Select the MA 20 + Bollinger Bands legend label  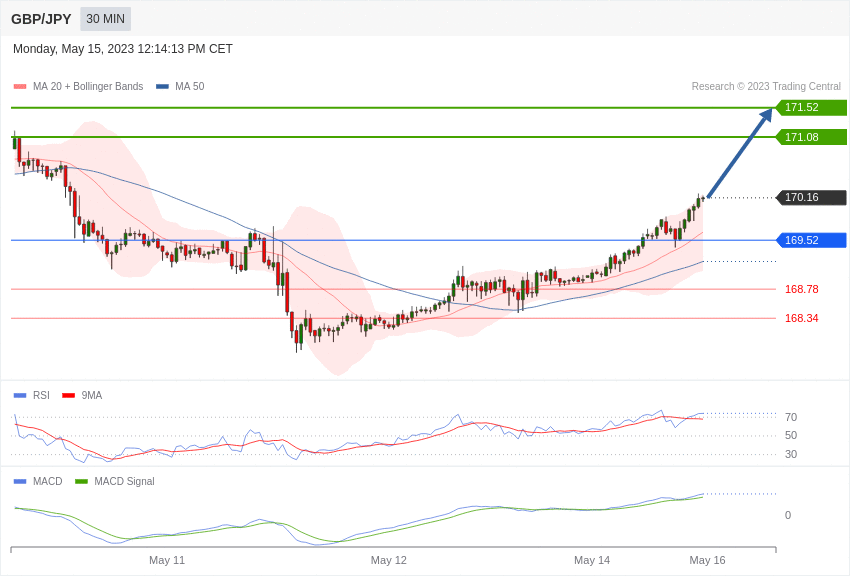pos(88,87)
